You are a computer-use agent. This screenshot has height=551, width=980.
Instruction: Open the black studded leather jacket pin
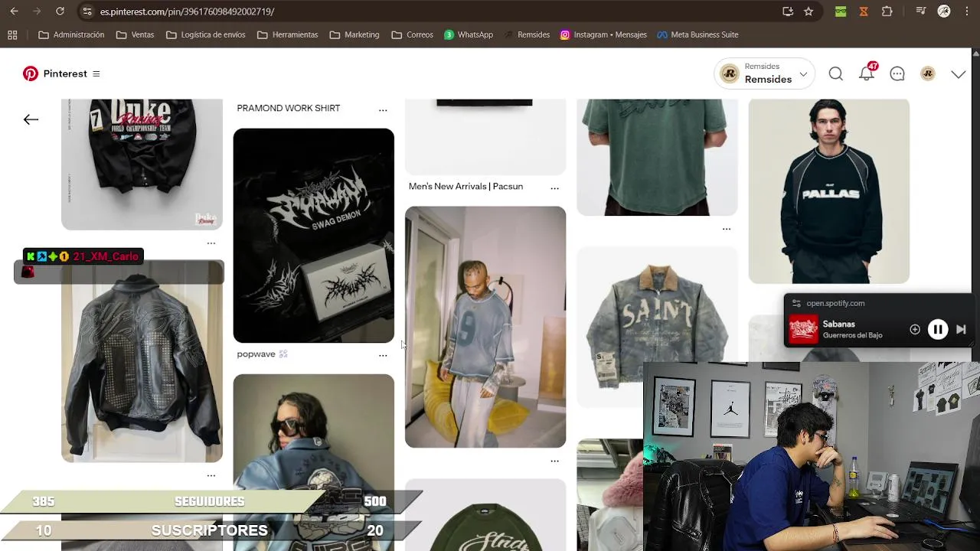click(x=142, y=361)
